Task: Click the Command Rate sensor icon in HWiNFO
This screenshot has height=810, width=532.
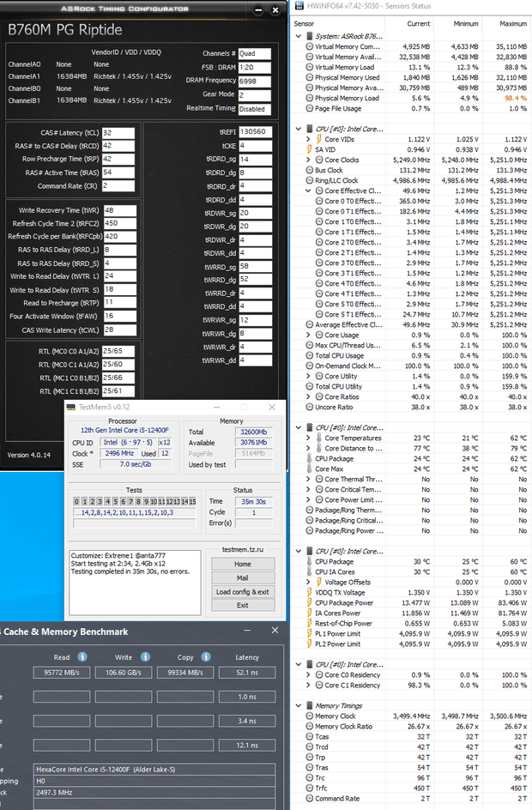Action: click(x=310, y=798)
